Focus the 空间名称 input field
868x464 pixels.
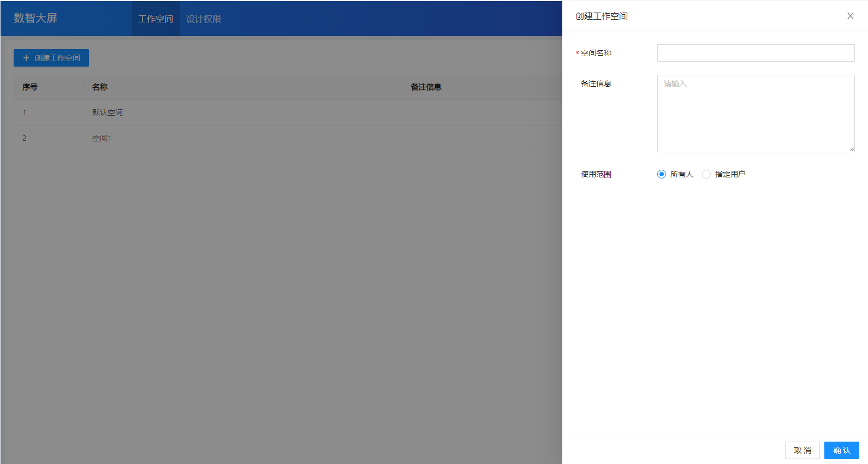(x=756, y=53)
